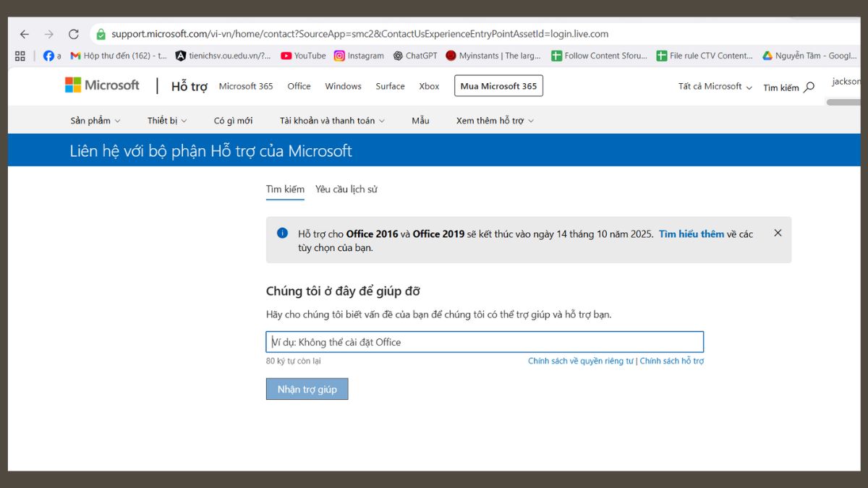Reload the page with the refresh icon
The width and height of the screenshot is (868, 488).
click(73, 34)
